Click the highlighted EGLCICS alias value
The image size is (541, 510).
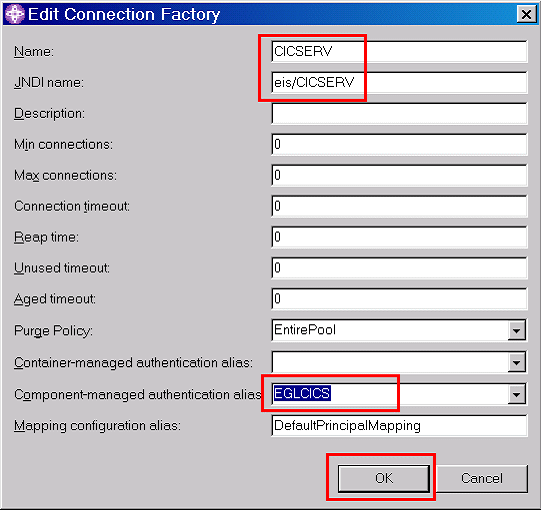pos(302,393)
